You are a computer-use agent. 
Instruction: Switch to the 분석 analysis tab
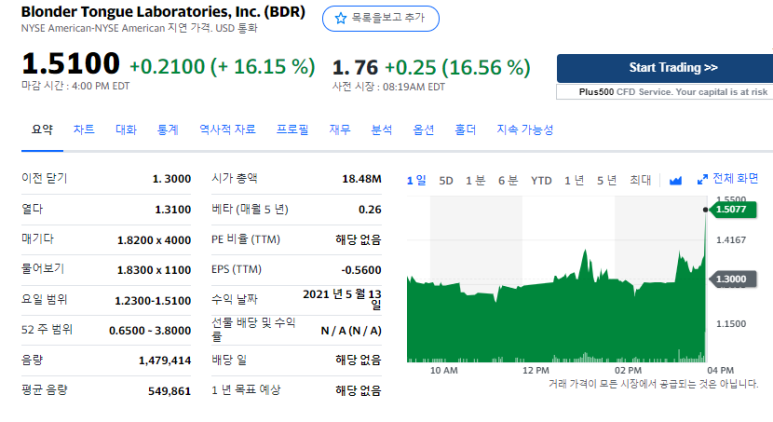[x=382, y=130]
